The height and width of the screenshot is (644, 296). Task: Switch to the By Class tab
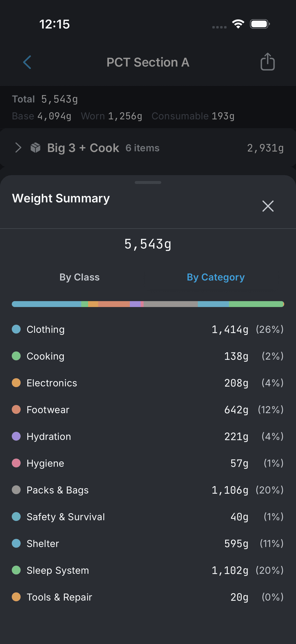click(x=80, y=277)
